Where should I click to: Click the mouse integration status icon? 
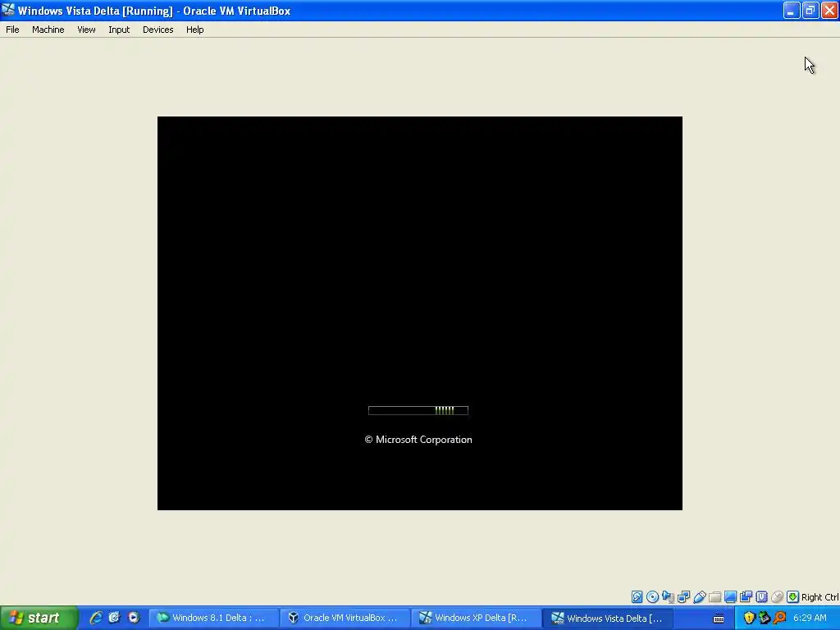tap(778, 597)
